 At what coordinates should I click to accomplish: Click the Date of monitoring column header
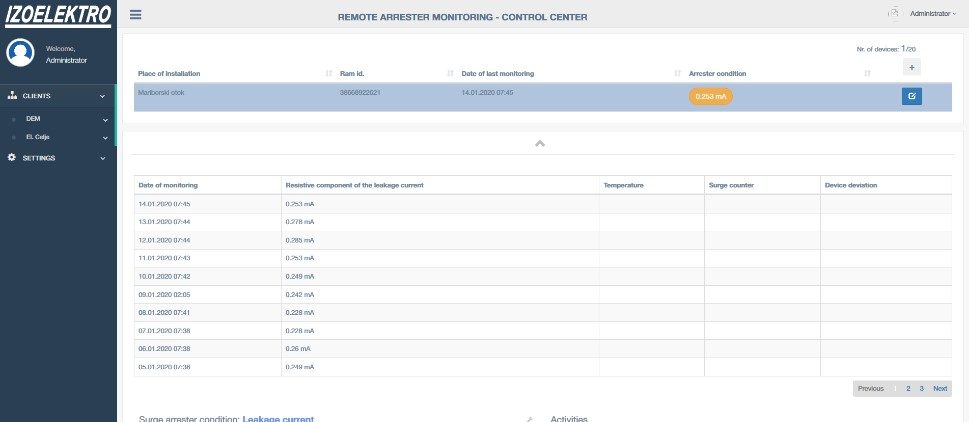[208, 185]
